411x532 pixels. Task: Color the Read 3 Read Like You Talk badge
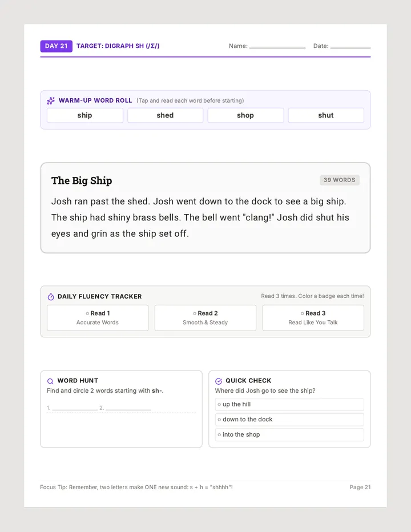[313, 318]
